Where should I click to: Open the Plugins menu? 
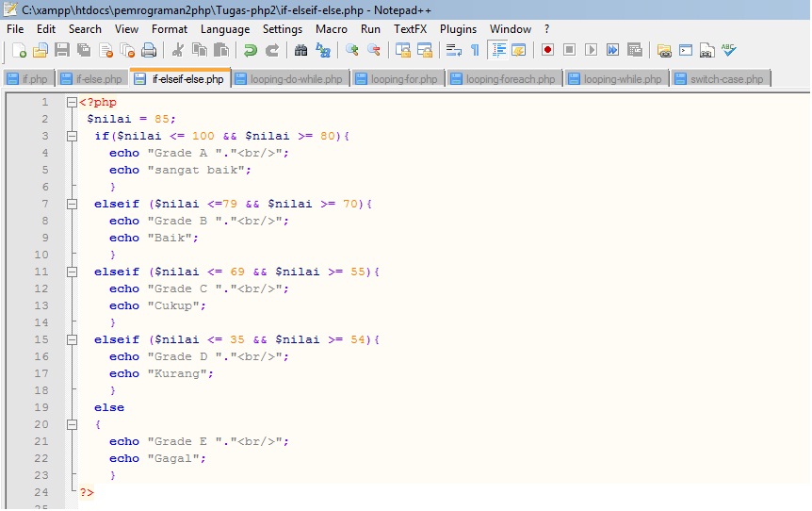coord(458,29)
